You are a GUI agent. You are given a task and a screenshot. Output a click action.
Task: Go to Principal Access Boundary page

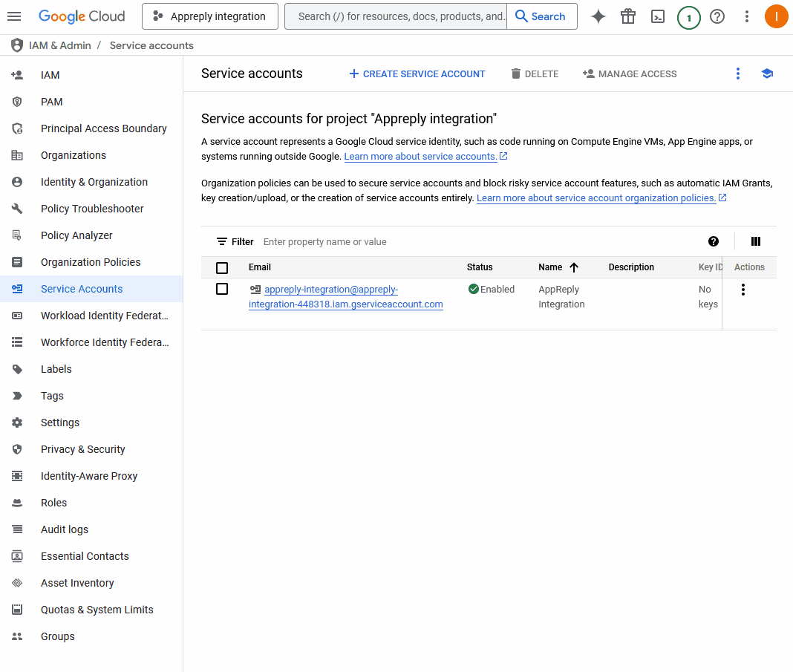click(91, 128)
